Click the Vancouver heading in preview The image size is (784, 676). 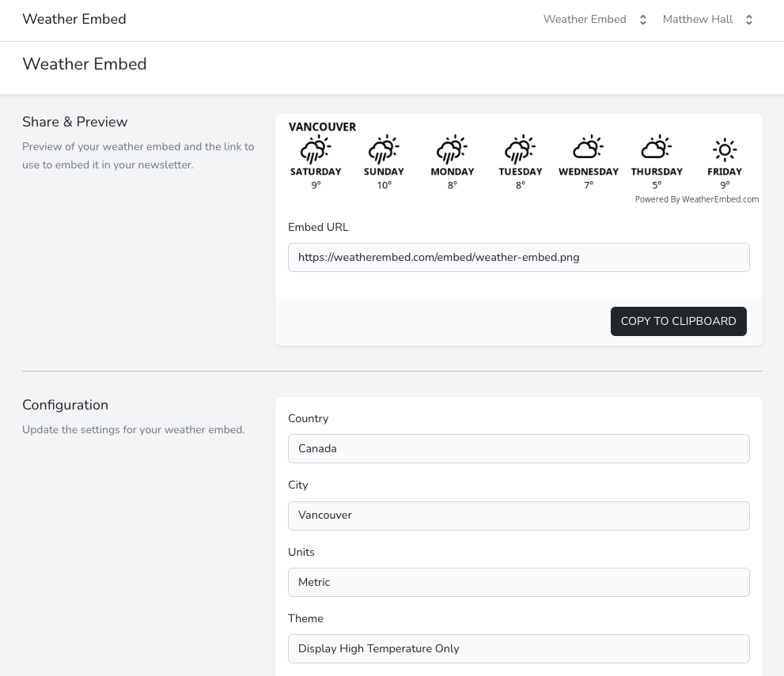[x=322, y=127]
